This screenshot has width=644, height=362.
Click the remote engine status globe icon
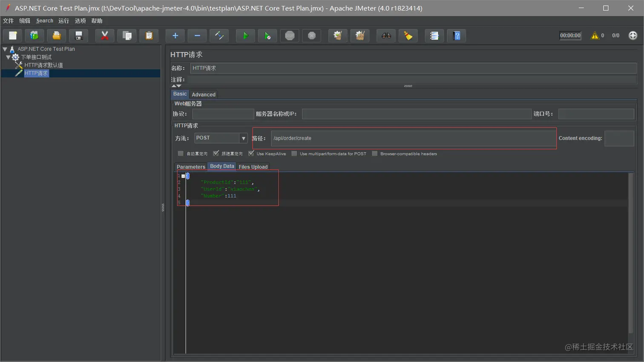pos(633,36)
